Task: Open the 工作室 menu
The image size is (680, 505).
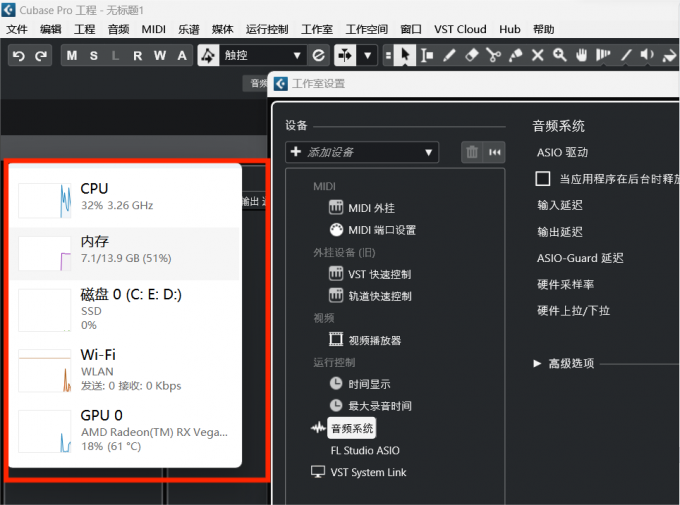Action: coord(317,29)
